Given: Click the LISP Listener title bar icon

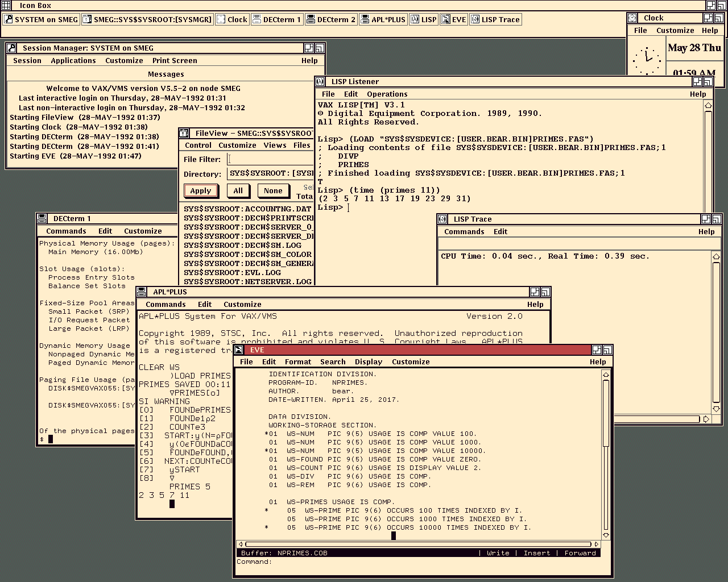Looking at the screenshot, I should tap(320, 82).
